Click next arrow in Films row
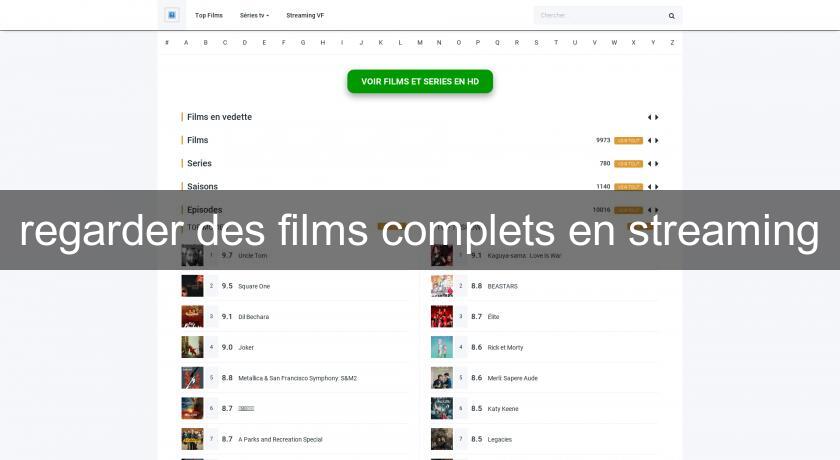The image size is (840, 460). pos(657,140)
